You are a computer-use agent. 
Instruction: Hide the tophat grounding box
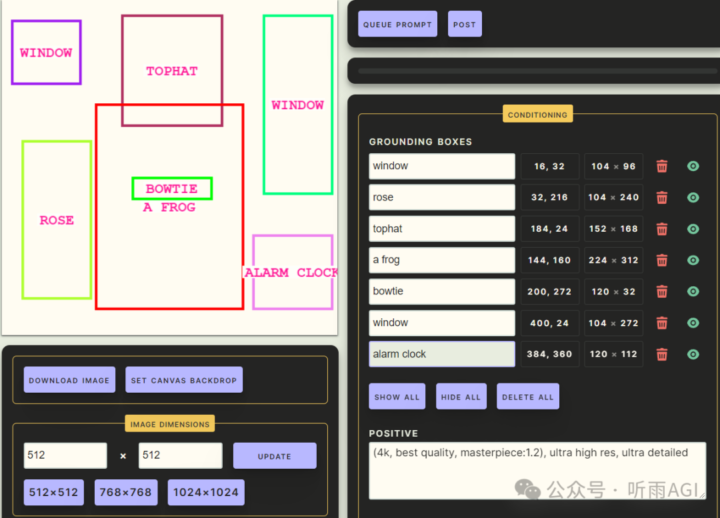(x=693, y=229)
